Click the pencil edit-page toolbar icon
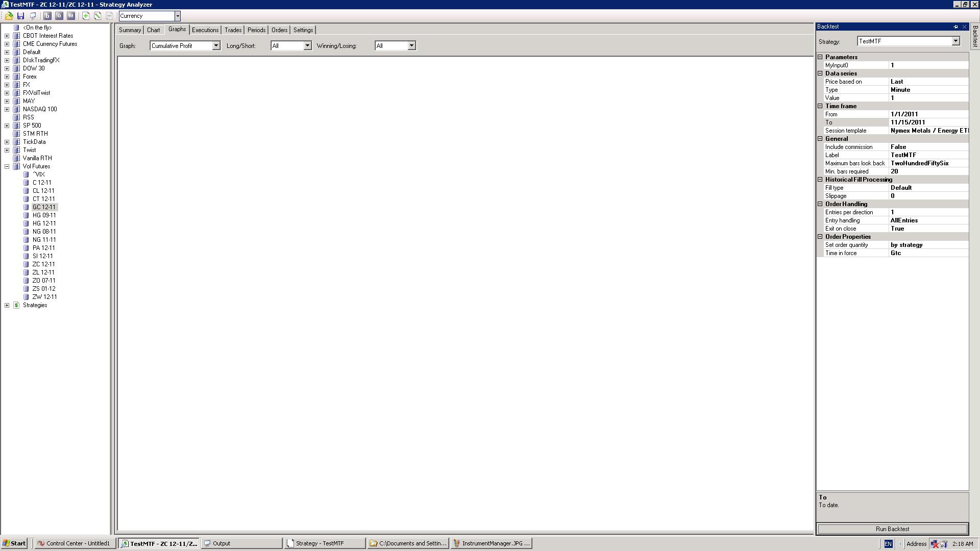This screenshot has width=980, height=551. click(x=97, y=16)
